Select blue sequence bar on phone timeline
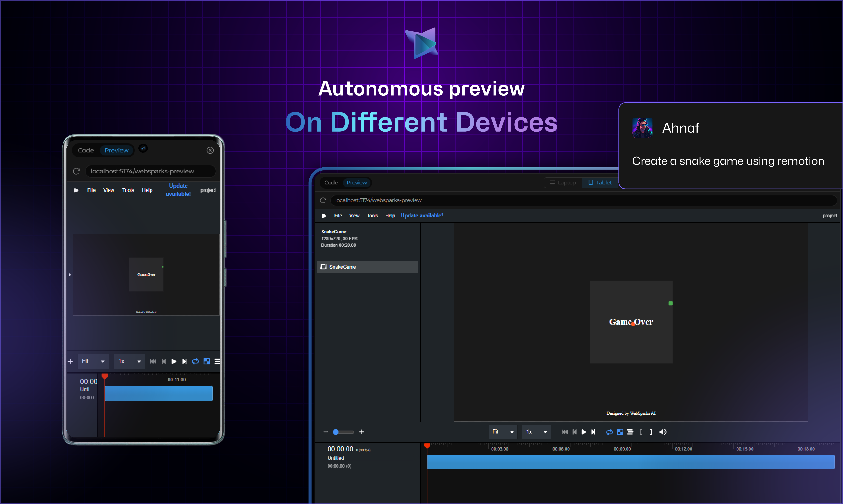Viewport: 843px width, 504px height. tap(159, 393)
